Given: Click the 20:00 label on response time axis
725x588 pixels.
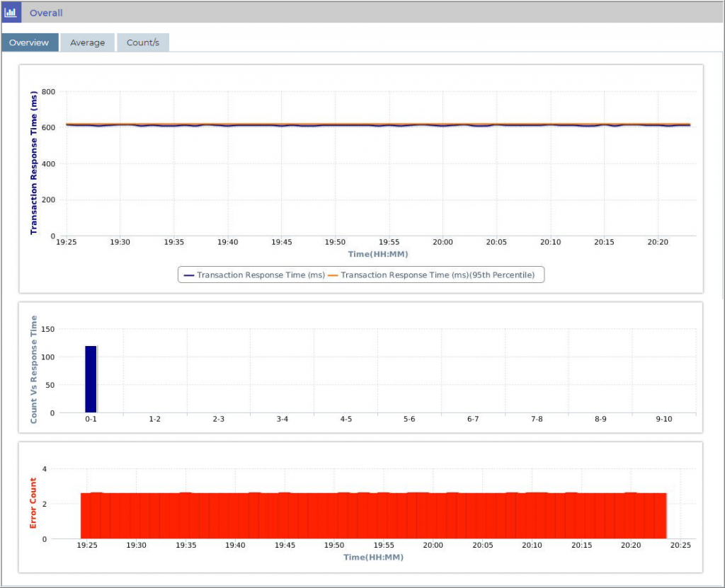Looking at the screenshot, I should (x=443, y=242).
